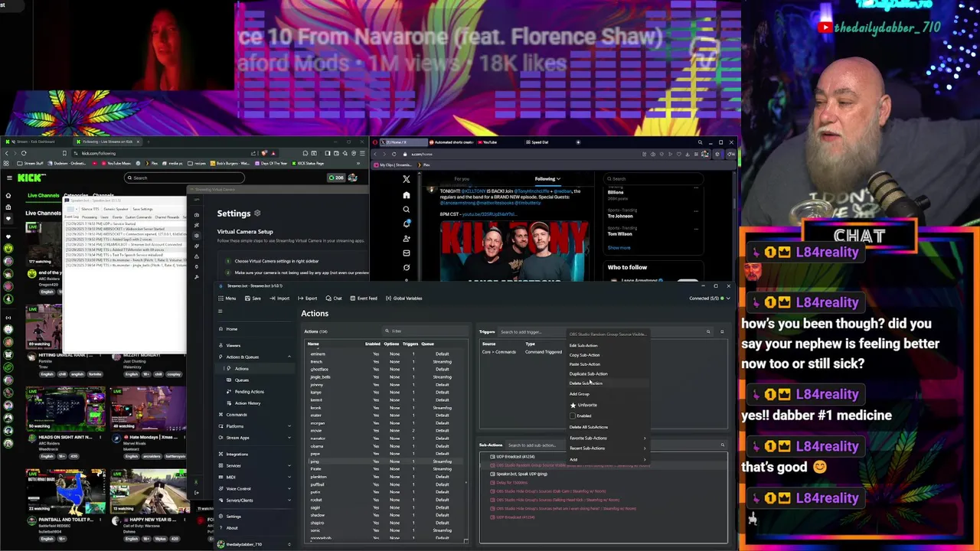The image size is (980, 551).
Task: Switch to For you tab on X
Action: click(x=462, y=179)
